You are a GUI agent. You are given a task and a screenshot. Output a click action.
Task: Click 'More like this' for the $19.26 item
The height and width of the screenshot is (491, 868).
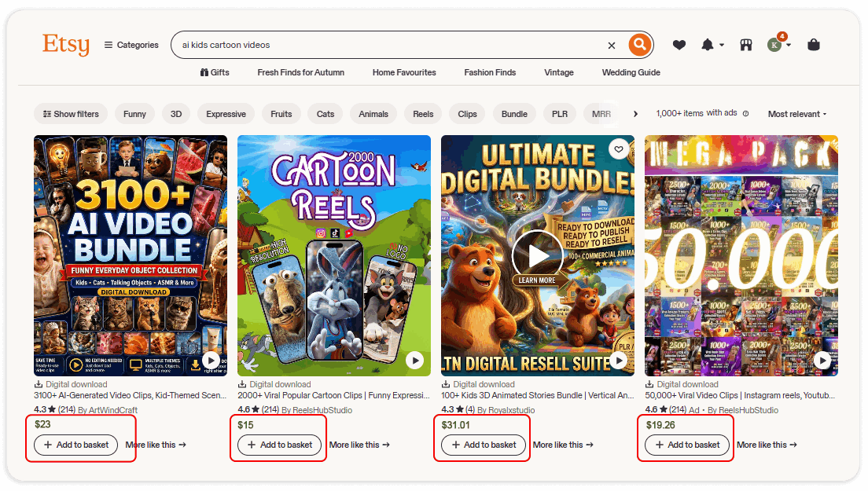pyautogui.click(x=767, y=445)
